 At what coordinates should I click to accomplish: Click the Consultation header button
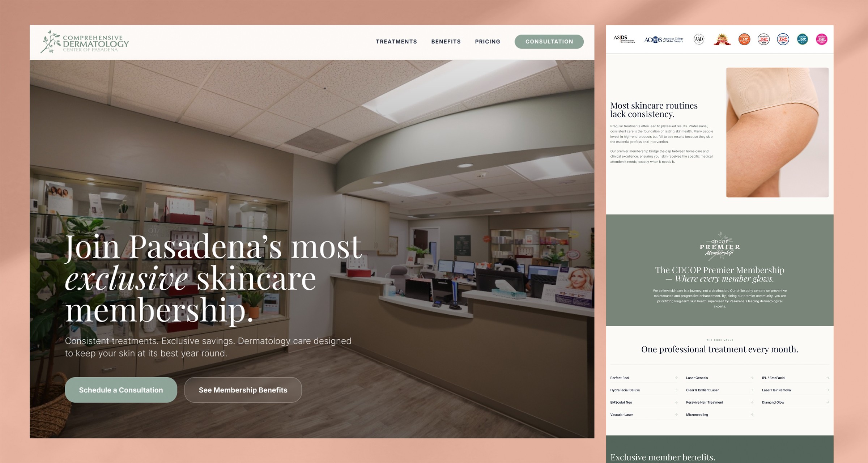[x=549, y=42]
